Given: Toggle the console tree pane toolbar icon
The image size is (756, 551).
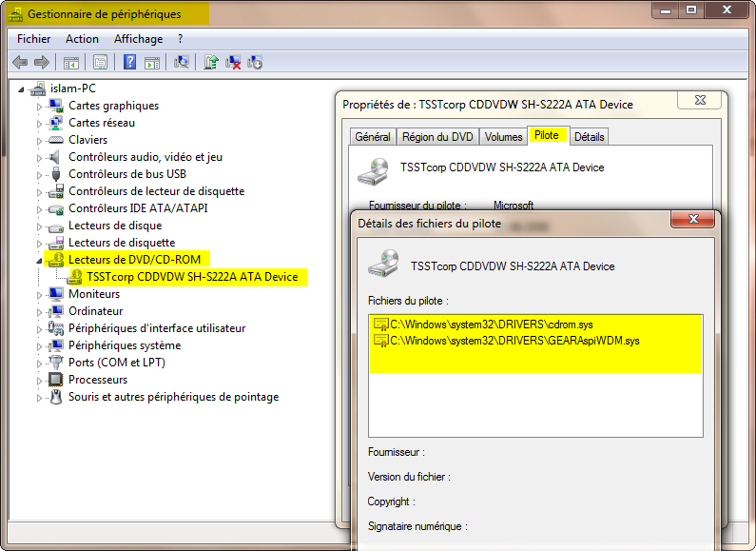Looking at the screenshot, I should coord(70,63).
